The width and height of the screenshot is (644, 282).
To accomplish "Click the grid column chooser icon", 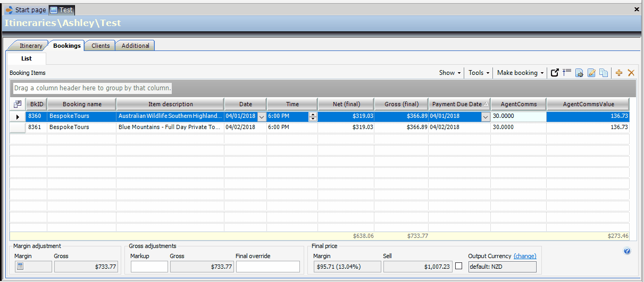I will (x=18, y=104).
